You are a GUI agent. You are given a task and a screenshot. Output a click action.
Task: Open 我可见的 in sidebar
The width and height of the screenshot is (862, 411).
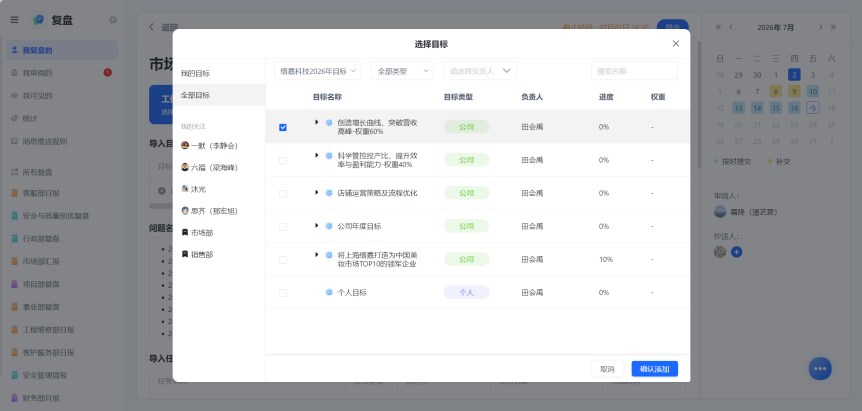(x=62, y=96)
